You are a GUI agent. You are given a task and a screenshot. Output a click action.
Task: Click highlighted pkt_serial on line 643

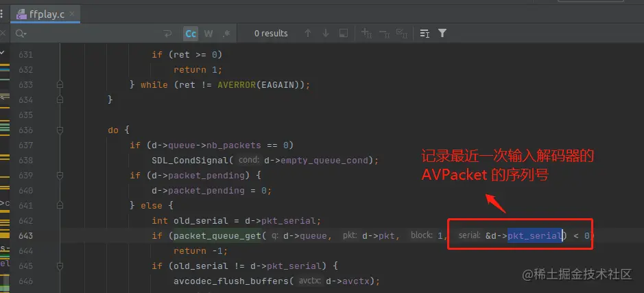535,236
